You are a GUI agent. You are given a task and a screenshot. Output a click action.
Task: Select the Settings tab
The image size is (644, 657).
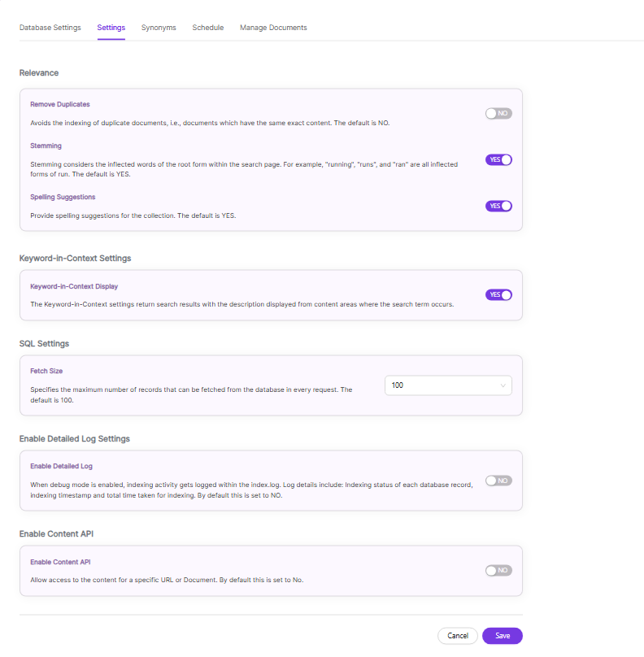click(111, 28)
